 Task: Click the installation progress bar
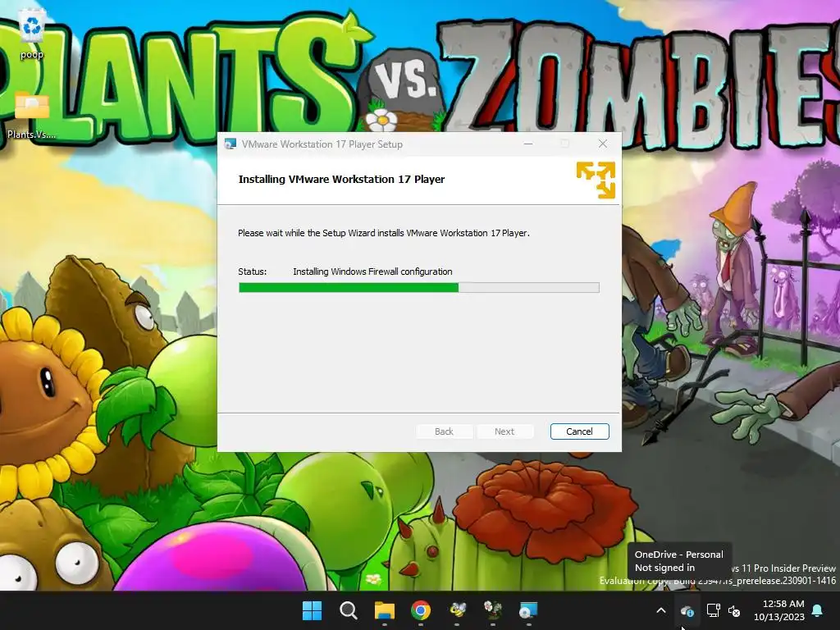(419, 288)
